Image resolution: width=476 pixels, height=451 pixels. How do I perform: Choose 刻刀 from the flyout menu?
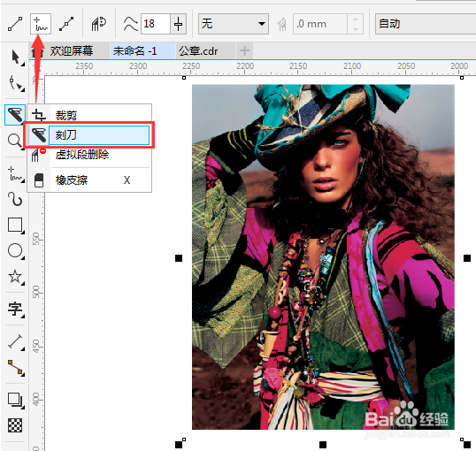(x=89, y=135)
